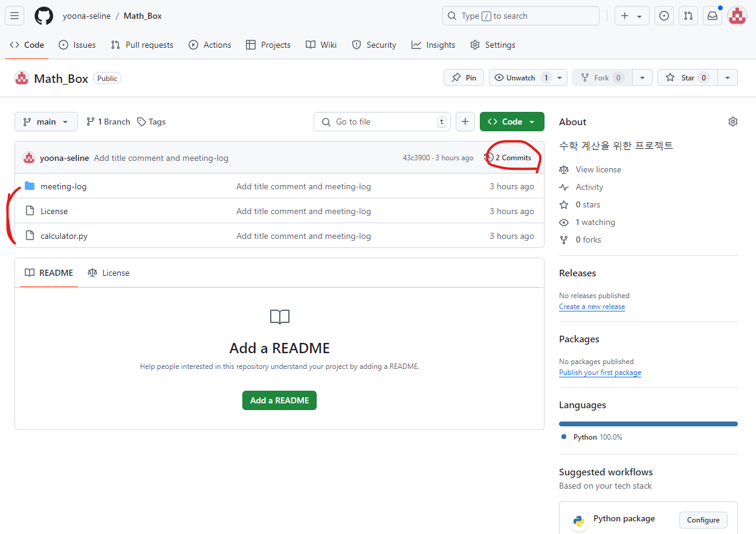Screen dimensions: 756x534
Task: Click the meeting-log folder icon
Action: click(x=30, y=186)
